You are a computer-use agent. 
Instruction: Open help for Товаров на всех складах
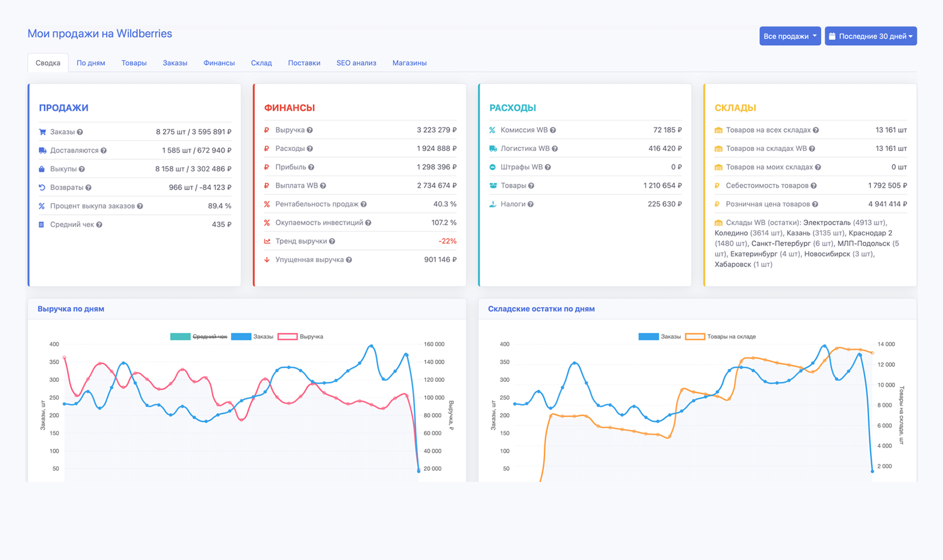[816, 130]
